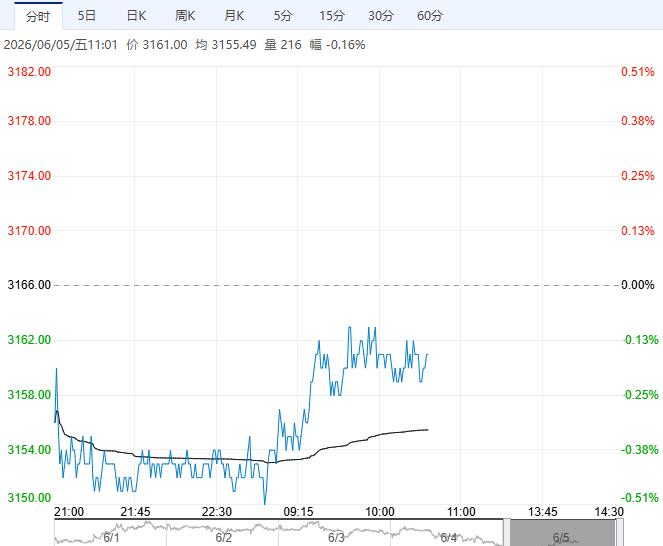The width and height of the screenshot is (663, 546).
Task: Click the 3166.00 baseline price label
Action: click(29, 285)
